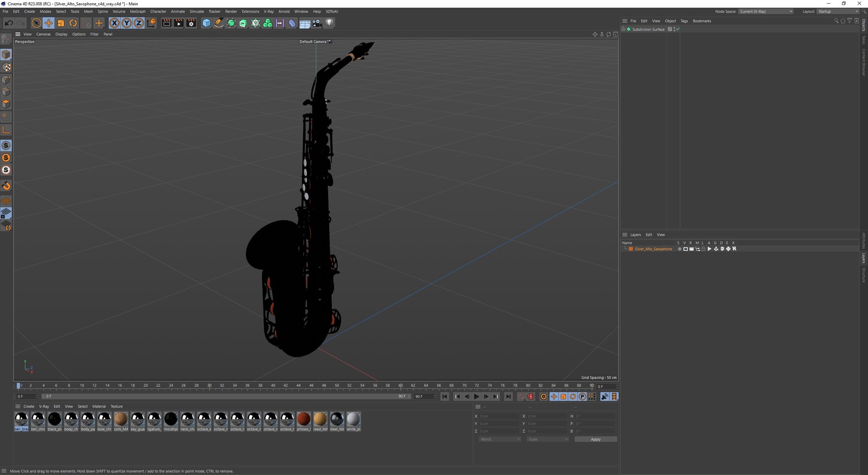Screen dimensions: 868x475
Task: Select the pillows red material swatch
Action: click(x=303, y=421)
